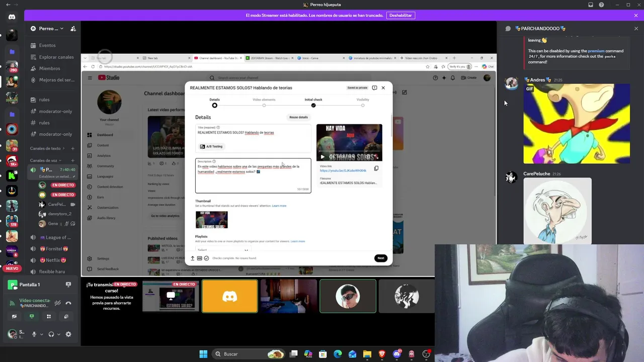Disable Streamer mode with the Deshabilitar button
Screen dimensions: 644x362
coord(400,16)
